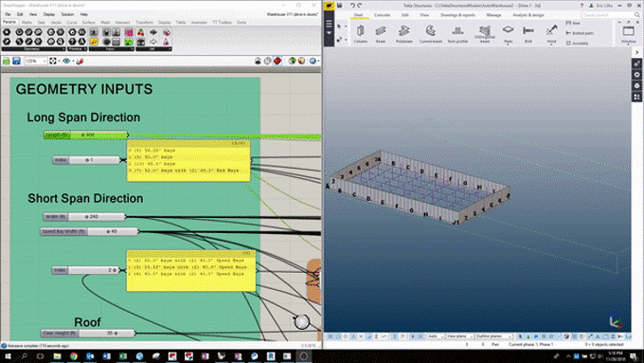
Task: Click the round button component near Roof section
Action: click(x=301, y=321)
